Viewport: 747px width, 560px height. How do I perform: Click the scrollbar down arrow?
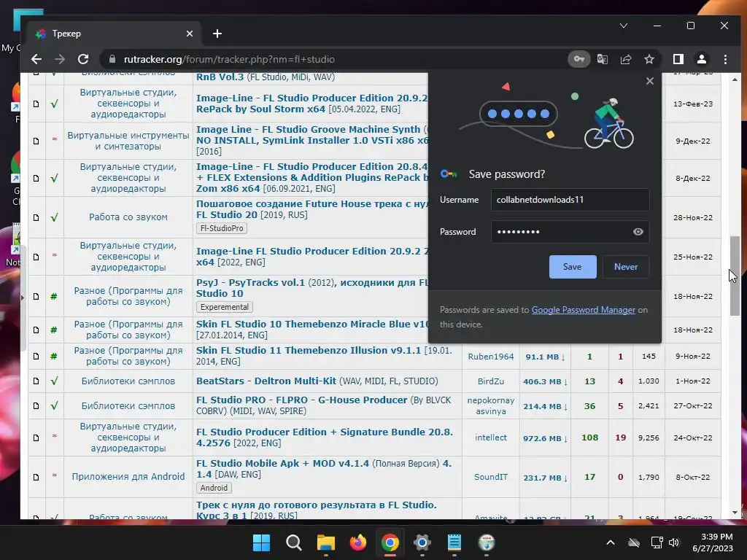[x=735, y=513]
